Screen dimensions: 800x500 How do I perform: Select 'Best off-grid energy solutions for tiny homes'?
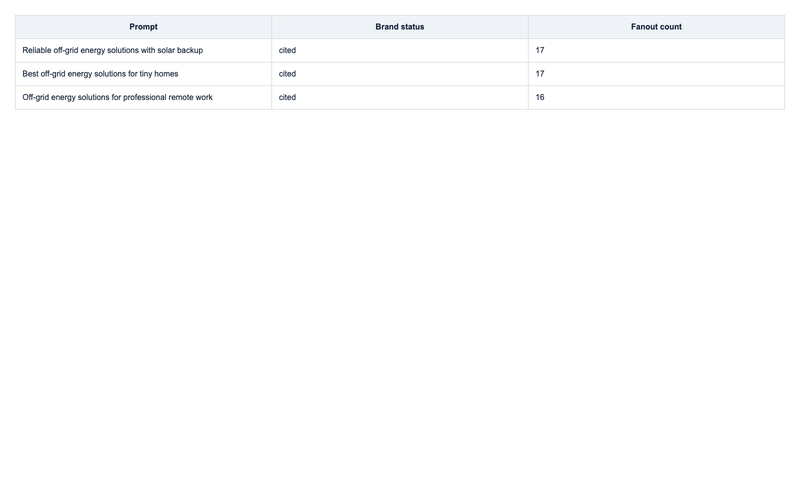tap(101, 73)
